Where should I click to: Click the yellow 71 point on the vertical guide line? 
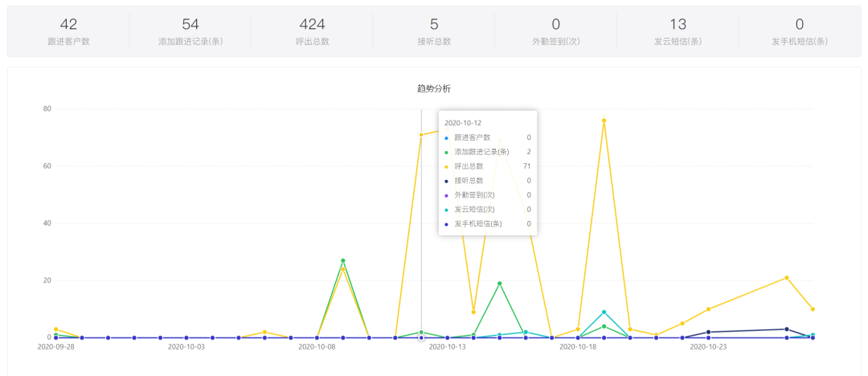point(421,135)
